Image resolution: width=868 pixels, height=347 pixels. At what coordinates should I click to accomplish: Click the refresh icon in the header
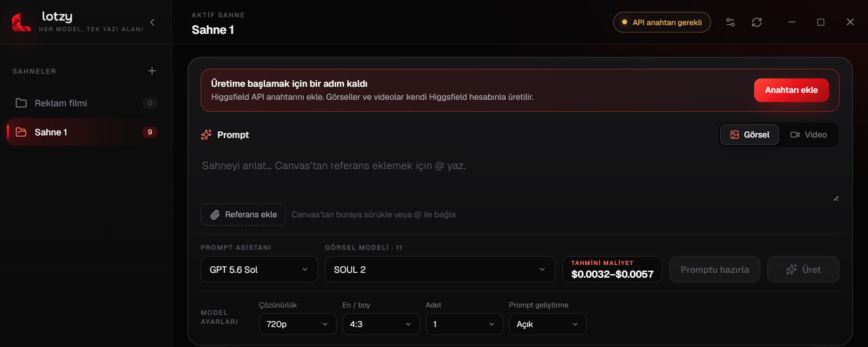(x=757, y=22)
